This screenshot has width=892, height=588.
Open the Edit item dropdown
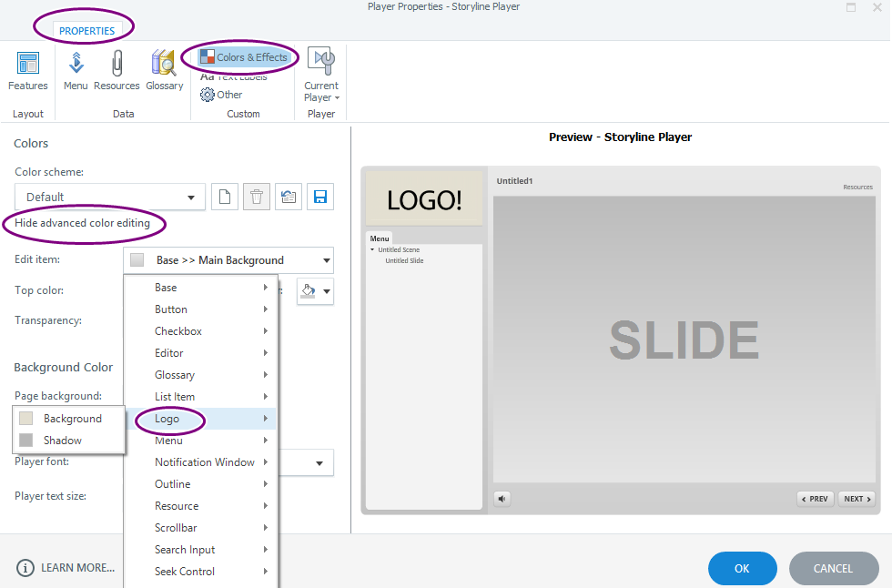(x=228, y=260)
